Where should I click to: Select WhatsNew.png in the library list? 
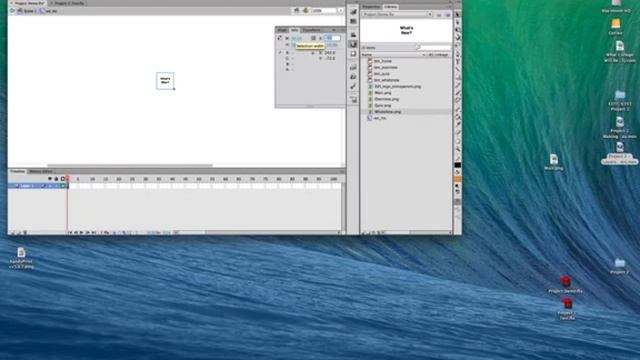[388, 111]
